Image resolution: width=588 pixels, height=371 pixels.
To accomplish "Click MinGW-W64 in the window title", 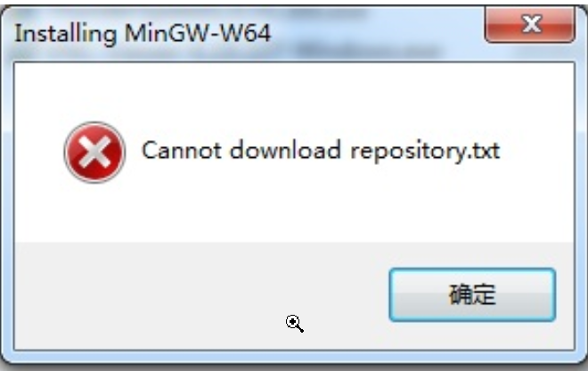I will pyautogui.click(x=198, y=33).
